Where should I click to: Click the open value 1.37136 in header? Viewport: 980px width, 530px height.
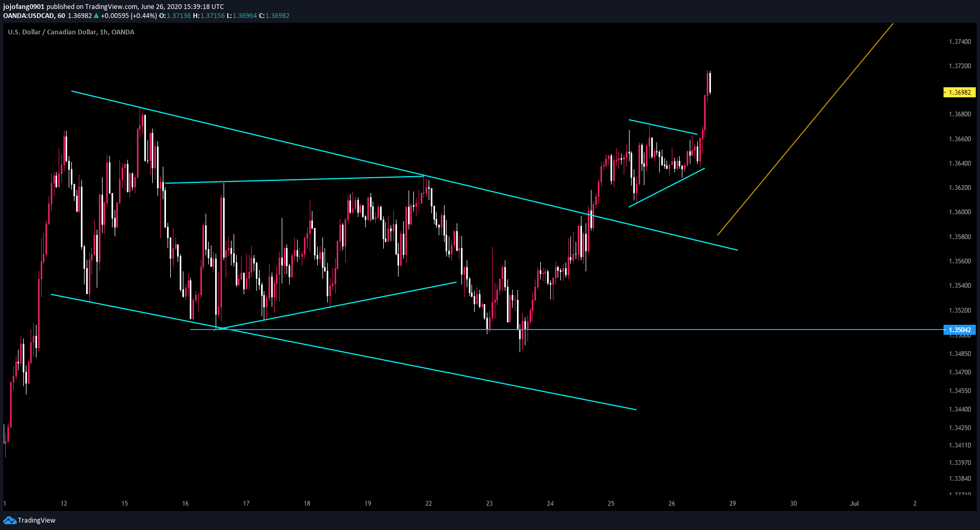[x=179, y=16]
